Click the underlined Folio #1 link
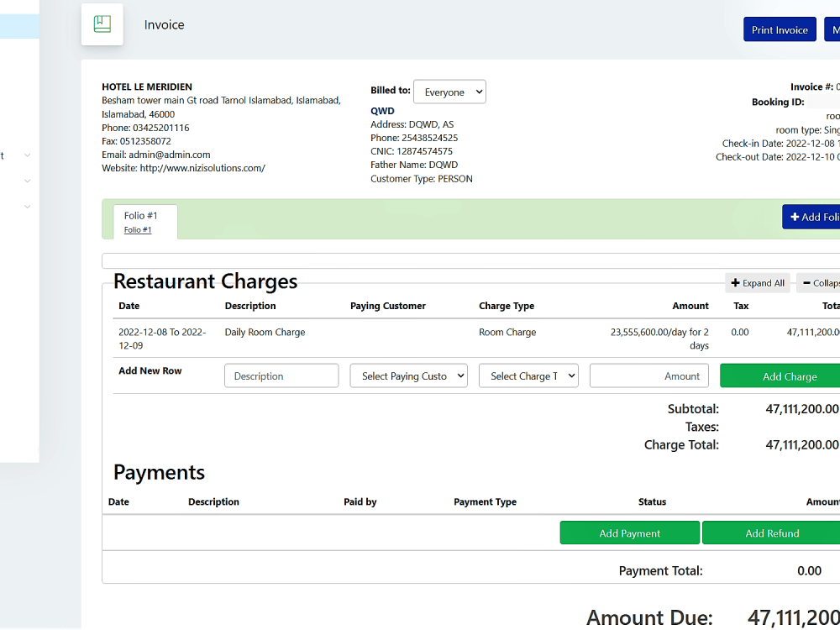 tap(138, 230)
